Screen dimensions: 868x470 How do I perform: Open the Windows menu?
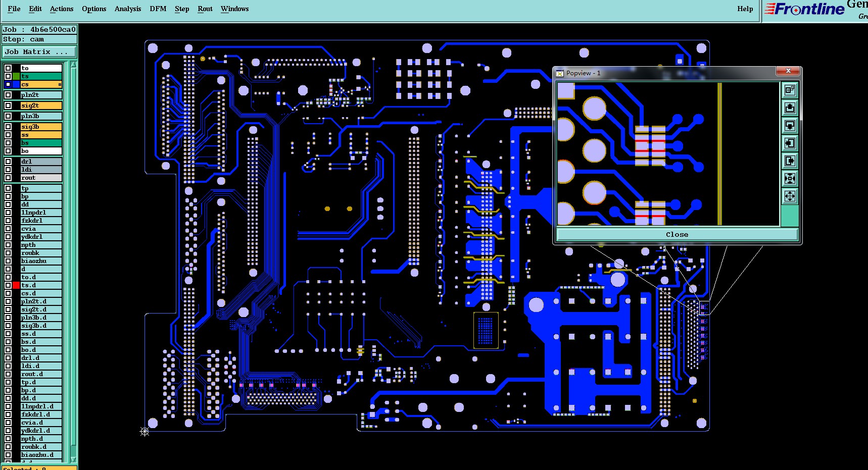[x=235, y=9]
